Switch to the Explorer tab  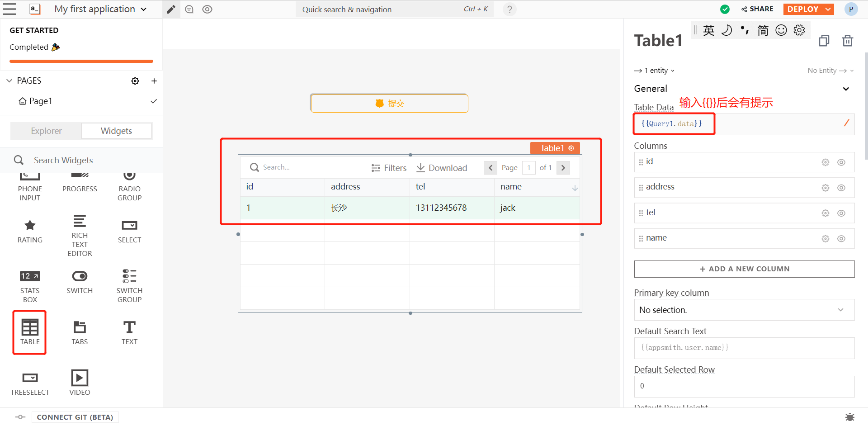coord(46,131)
